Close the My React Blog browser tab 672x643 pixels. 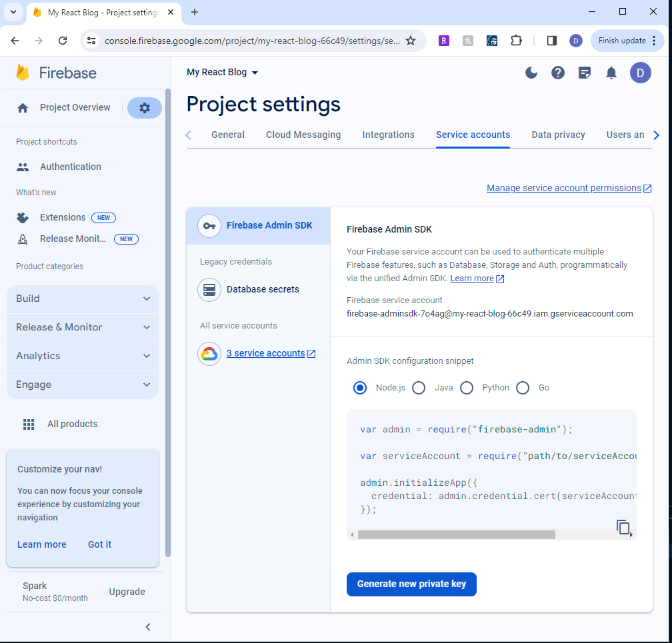171,12
